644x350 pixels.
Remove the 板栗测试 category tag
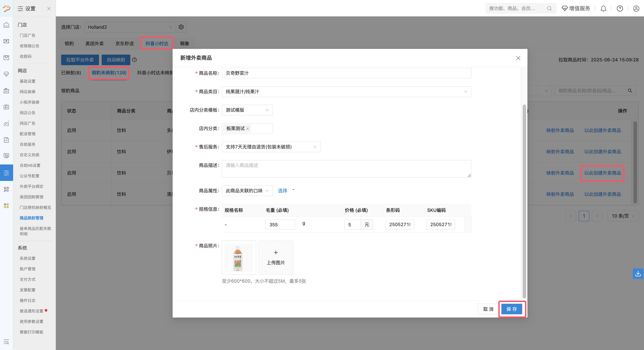click(x=248, y=129)
